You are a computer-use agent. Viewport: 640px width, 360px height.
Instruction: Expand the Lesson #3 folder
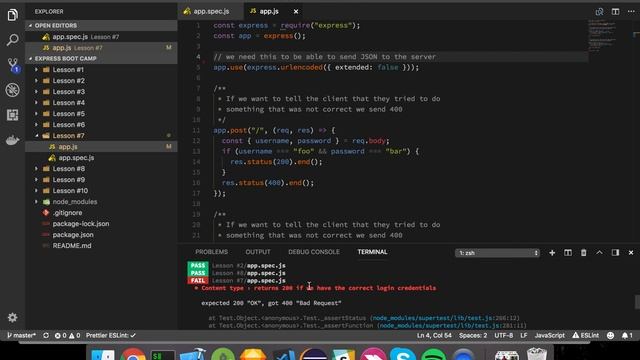(x=101, y=91)
